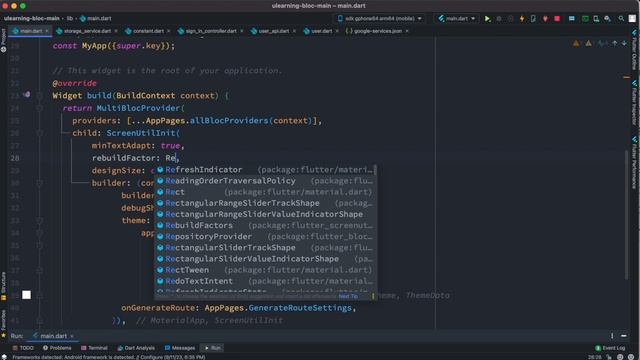Click the attach debugger phone icon
Screen dimensions: 640x360
[x=533, y=19]
